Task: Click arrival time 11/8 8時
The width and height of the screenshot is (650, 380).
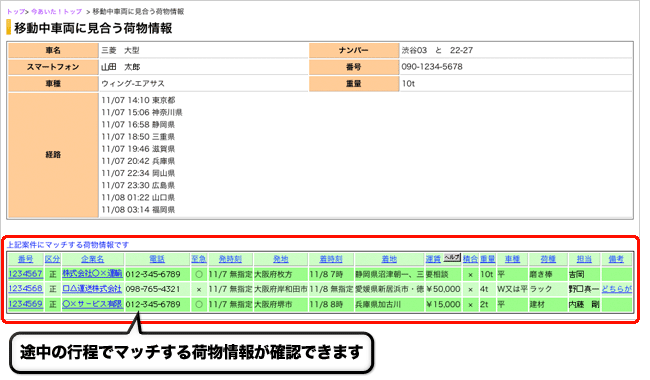Action: (326, 305)
